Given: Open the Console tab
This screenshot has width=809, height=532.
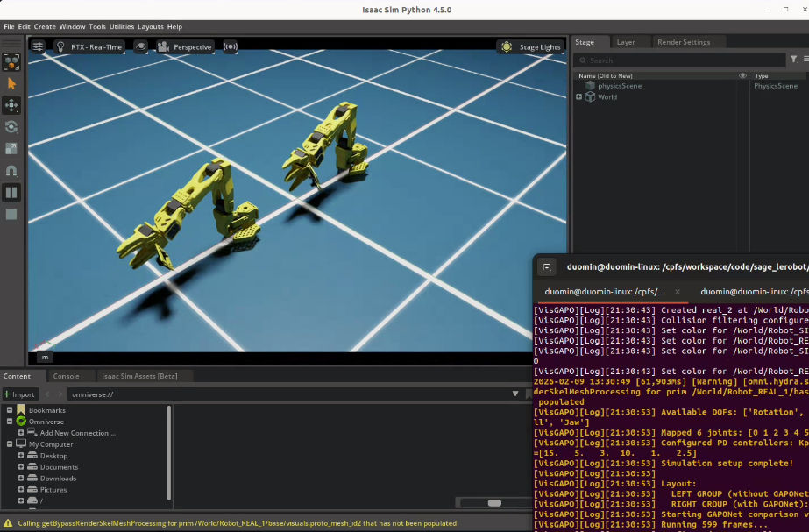Looking at the screenshot, I should (67, 376).
